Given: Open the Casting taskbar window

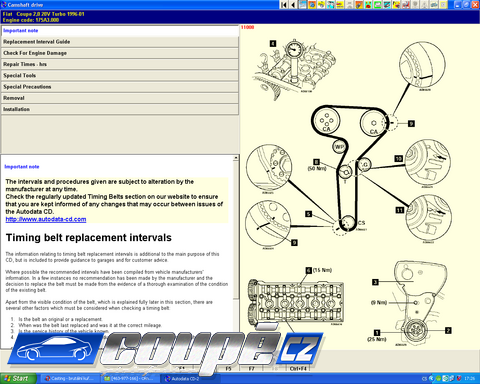Looking at the screenshot, I should coord(71,379).
